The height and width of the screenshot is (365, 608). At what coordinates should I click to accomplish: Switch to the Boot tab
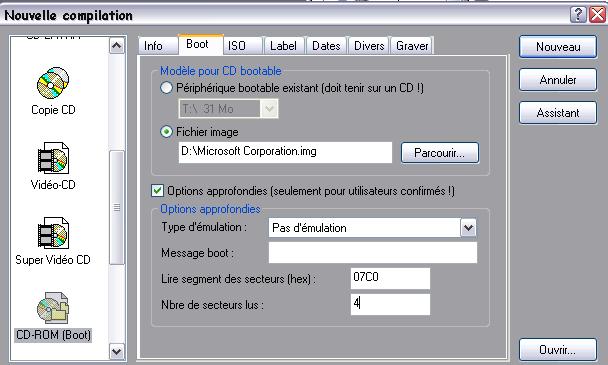point(200,44)
